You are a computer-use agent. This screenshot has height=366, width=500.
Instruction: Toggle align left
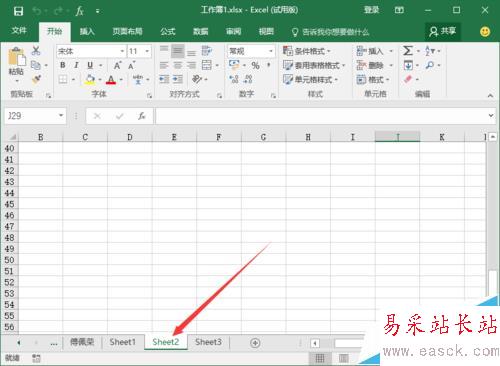point(164,65)
